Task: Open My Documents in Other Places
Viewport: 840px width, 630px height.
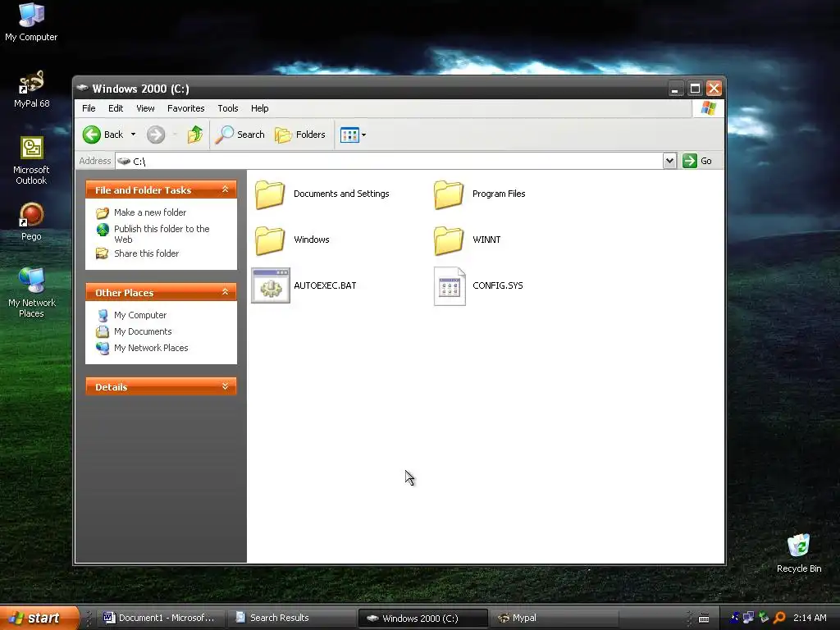Action: [x=143, y=331]
